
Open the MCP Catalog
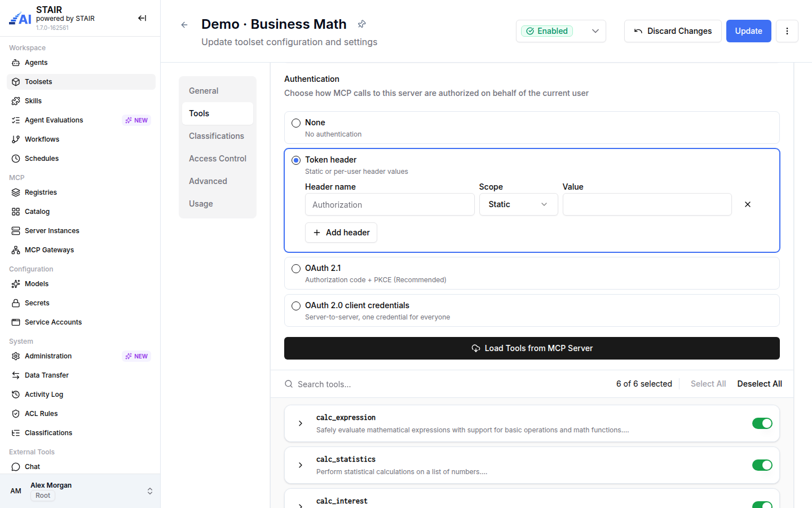click(81, 212)
